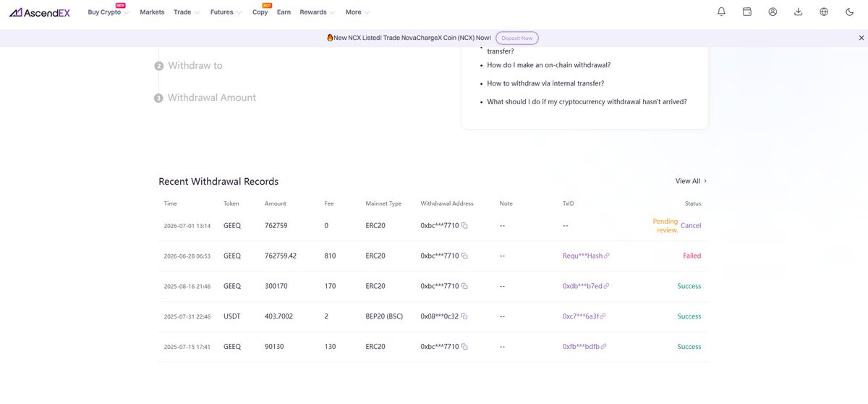Click the Recent Withdrawal Records heading
Viewport: 868px width, 404px height.
pyautogui.click(x=218, y=182)
